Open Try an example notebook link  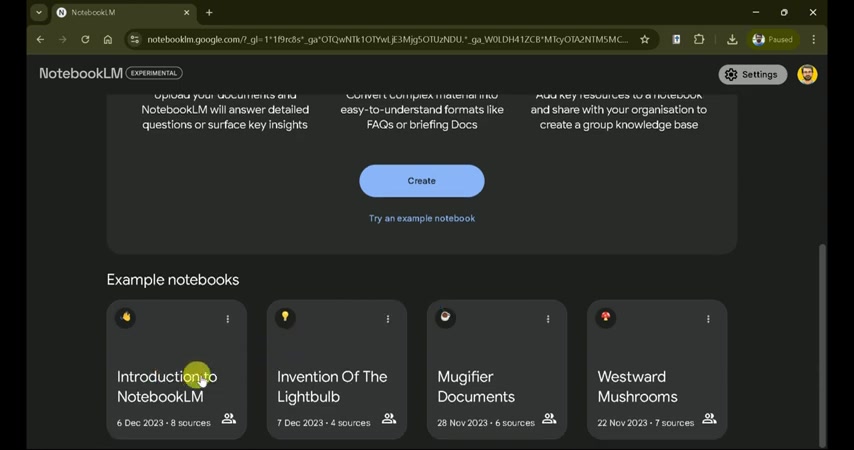(x=422, y=218)
